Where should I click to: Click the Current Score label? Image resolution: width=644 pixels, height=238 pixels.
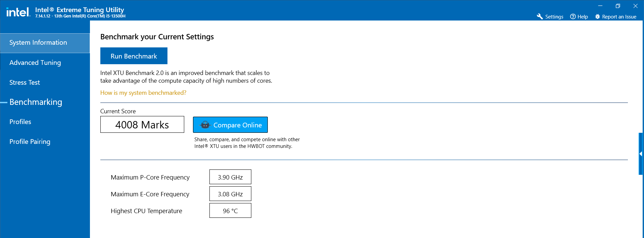tap(118, 111)
